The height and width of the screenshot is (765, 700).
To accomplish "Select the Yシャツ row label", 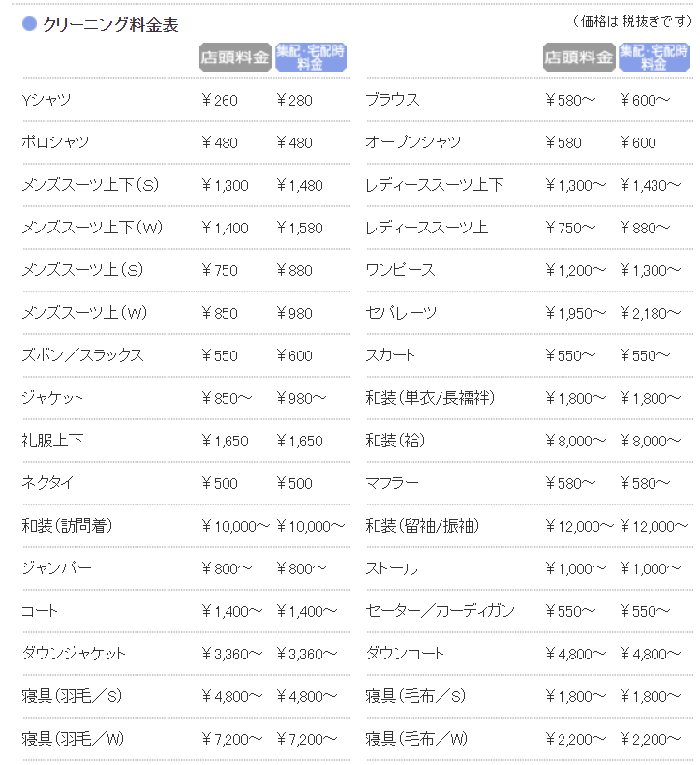I will tap(46, 100).
